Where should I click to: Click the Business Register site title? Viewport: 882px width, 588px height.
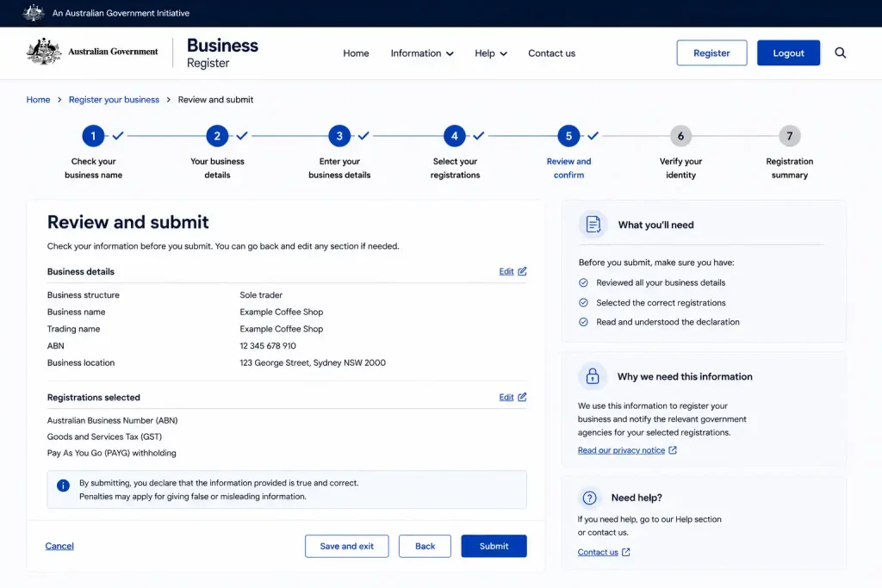[x=222, y=53]
